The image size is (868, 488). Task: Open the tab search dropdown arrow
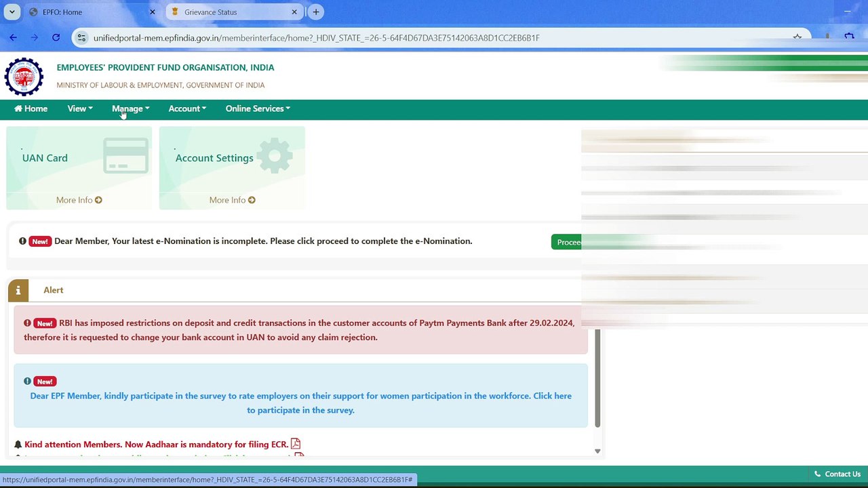[12, 12]
